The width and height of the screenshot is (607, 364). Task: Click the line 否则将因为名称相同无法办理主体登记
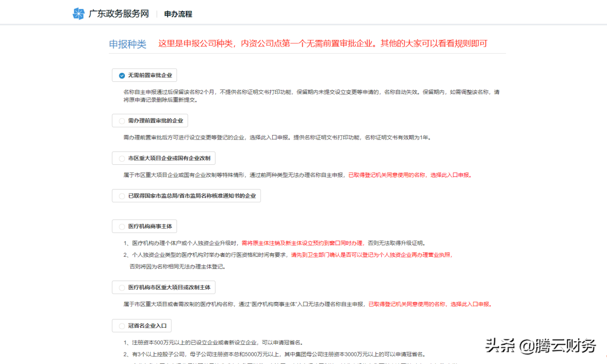click(177, 266)
